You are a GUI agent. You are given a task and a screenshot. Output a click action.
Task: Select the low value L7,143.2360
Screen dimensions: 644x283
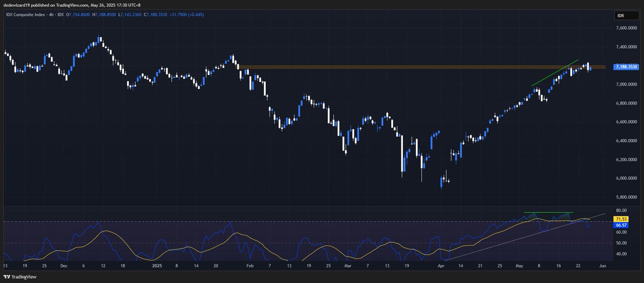131,14
